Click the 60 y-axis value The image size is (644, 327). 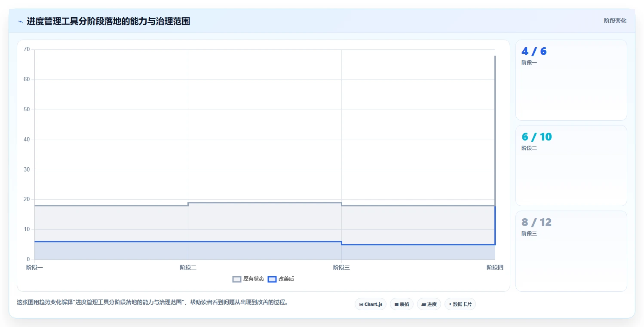pyautogui.click(x=27, y=79)
